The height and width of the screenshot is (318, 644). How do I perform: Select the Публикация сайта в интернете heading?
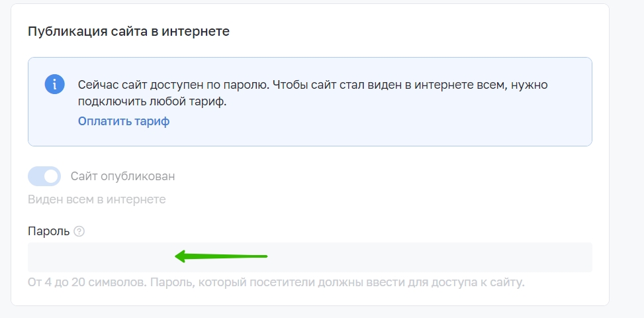[x=128, y=31]
